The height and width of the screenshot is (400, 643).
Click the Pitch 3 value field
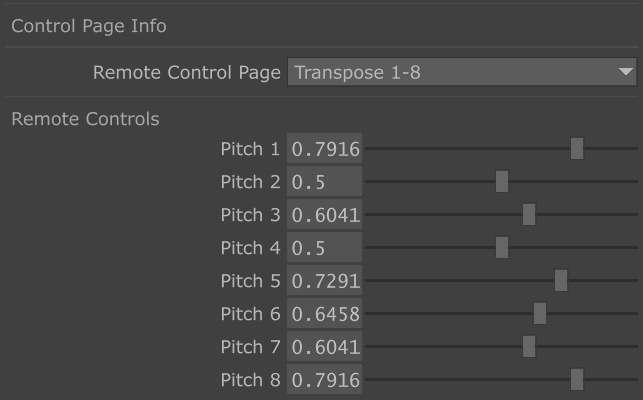(x=324, y=215)
